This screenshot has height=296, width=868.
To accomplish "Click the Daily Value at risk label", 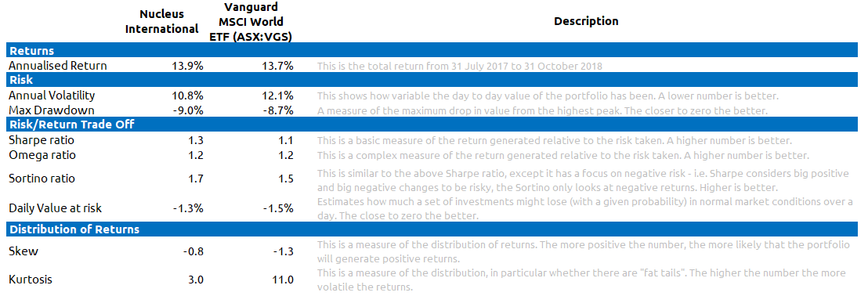I will pyautogui.click(x=55, y=208).
